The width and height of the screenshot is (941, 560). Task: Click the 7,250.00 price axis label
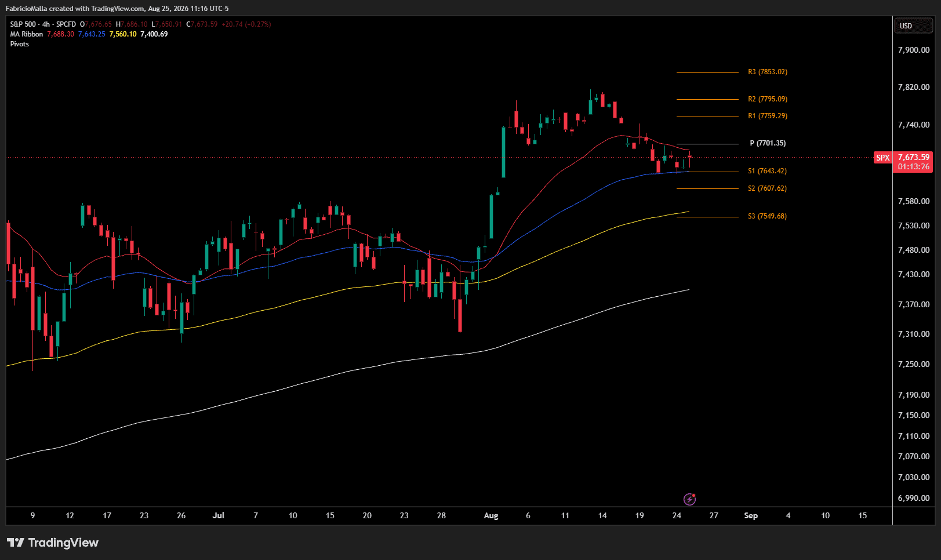click(914, 364)
